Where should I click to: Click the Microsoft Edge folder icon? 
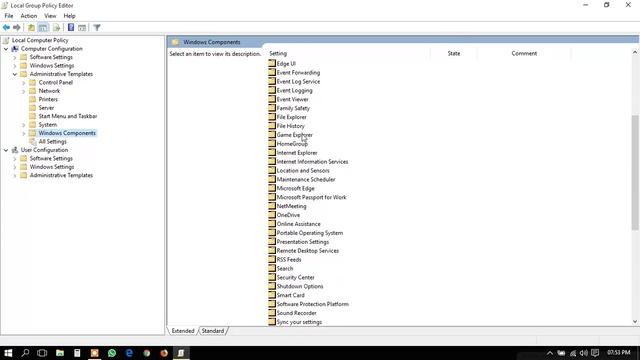point(272,188)
